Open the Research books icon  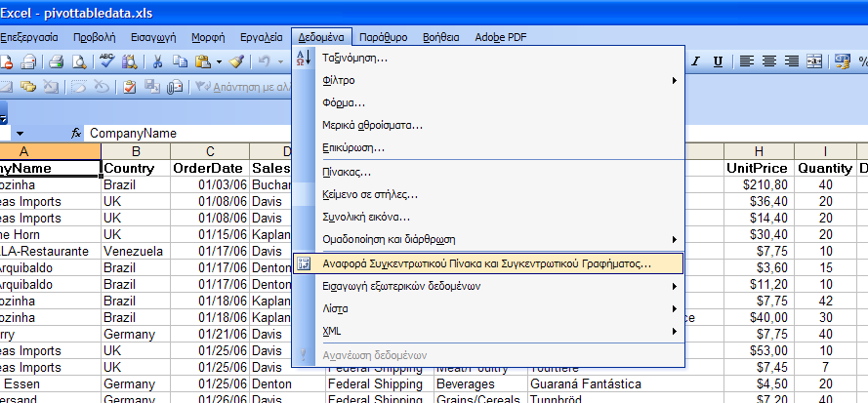(129, 61)
